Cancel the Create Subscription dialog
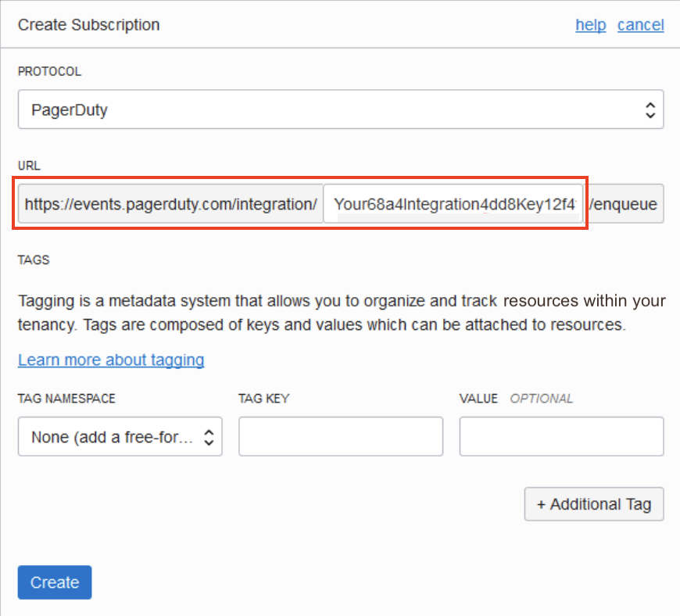 pyautogui.click(x=640, y=25)
